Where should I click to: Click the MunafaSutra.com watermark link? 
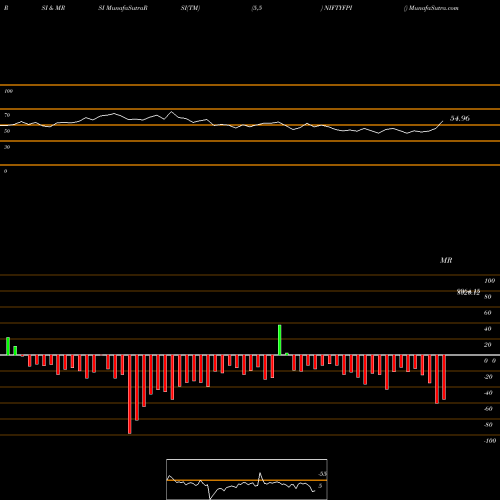coord(433,8)
